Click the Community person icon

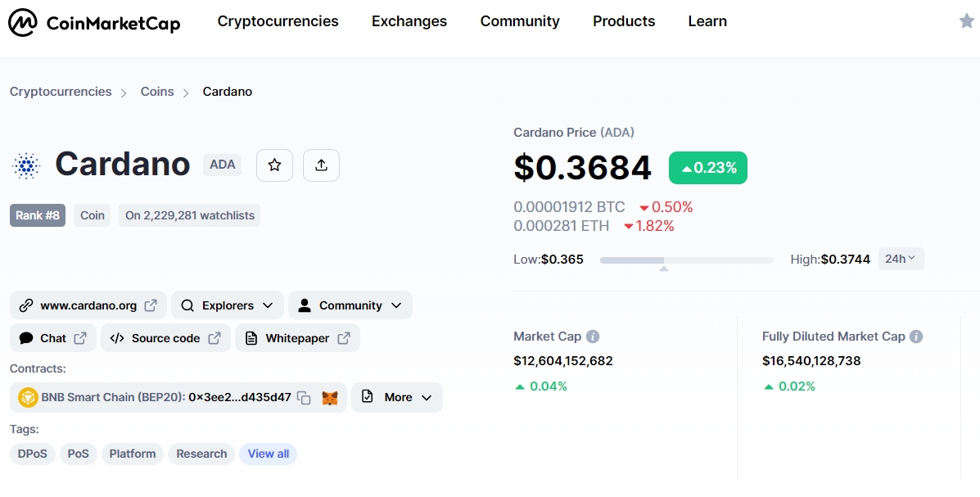tap(305, 305)
